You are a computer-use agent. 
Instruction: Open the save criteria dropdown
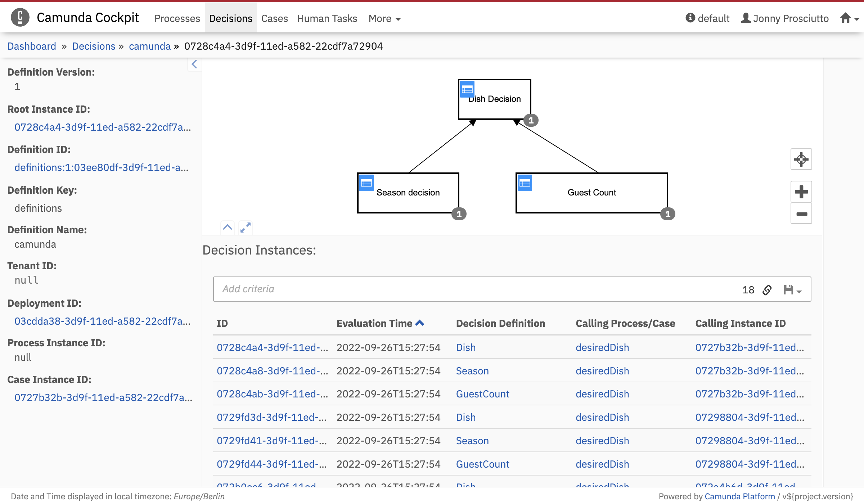click(792, 290)
